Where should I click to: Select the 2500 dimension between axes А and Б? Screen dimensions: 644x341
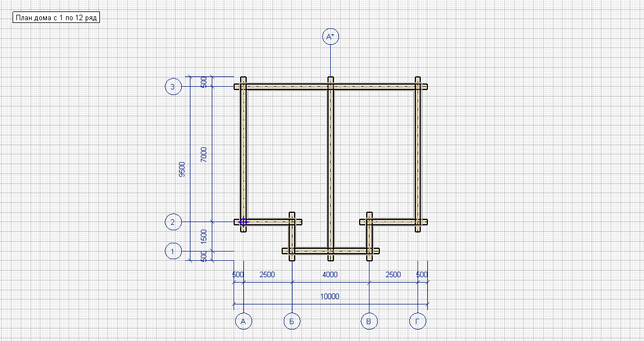click(267, 274)
